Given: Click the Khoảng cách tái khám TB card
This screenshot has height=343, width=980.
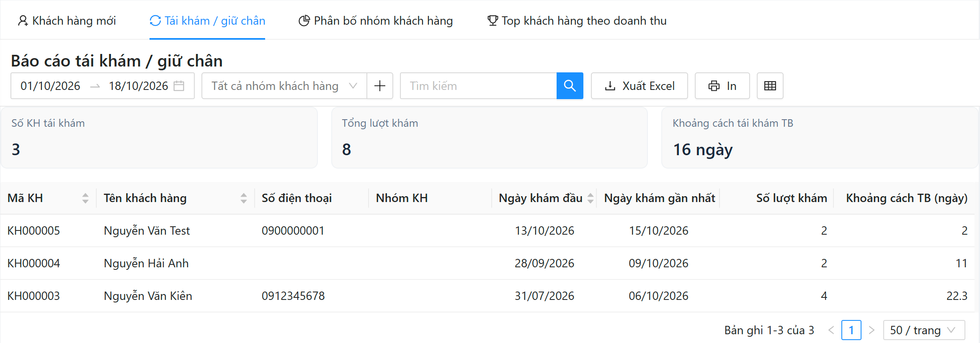Looking at the screenshot, I should tap(820, 138).
